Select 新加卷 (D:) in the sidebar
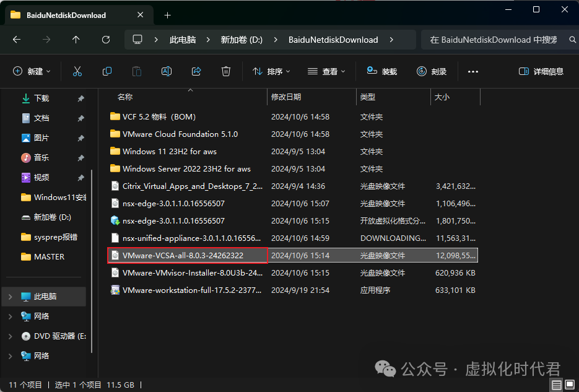This screenshot has width=579, height=392. 53,217
